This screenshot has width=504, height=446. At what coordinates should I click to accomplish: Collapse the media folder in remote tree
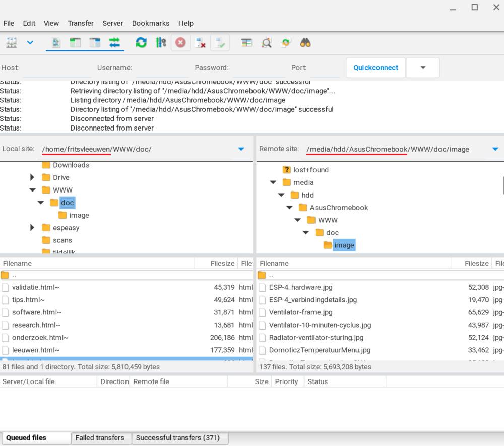pyautogui.click(x=273, y=182)
